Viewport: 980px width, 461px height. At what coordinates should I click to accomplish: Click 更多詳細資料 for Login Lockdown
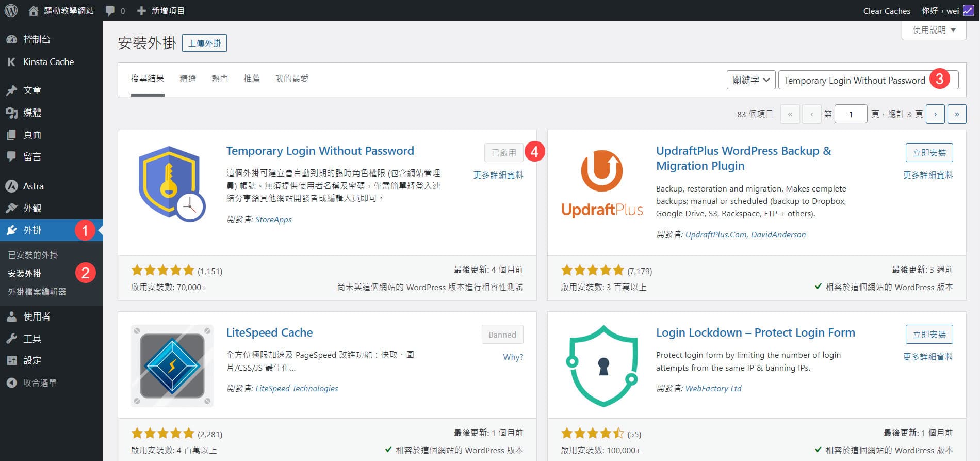928,357
